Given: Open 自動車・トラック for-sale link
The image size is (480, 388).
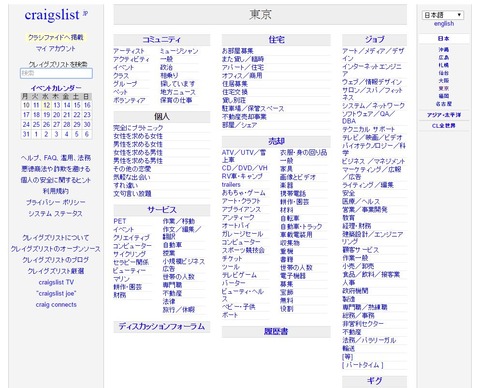Looking at the screenshot, I should click(x=301, y=227).
